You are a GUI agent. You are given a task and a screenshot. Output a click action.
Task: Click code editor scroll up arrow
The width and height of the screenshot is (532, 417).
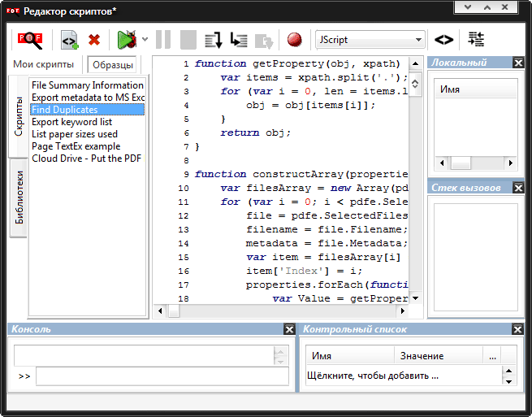(x=415, y=63)
